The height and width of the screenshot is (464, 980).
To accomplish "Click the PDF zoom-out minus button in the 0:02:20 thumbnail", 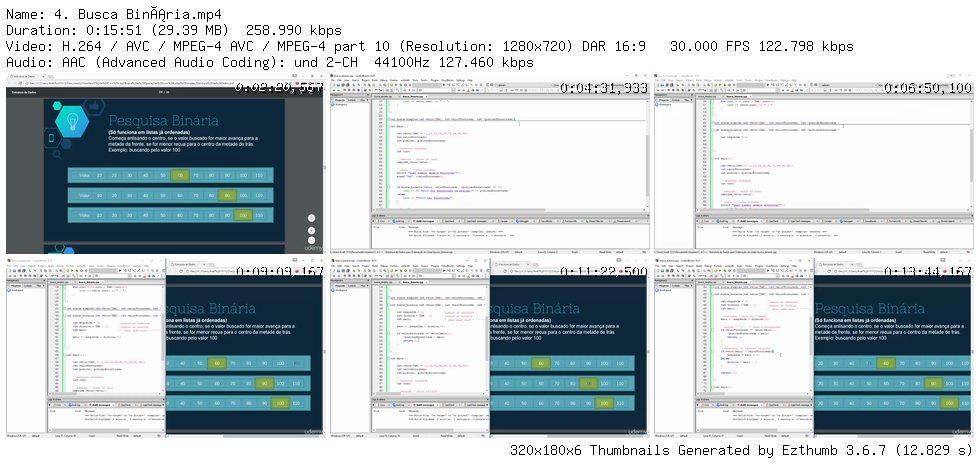I will pos(311,240).
